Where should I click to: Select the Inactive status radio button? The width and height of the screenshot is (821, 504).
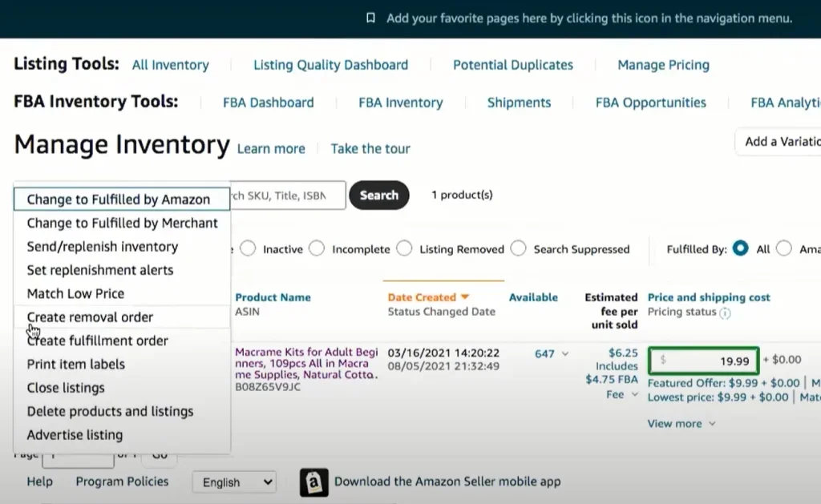click(248, 249)
